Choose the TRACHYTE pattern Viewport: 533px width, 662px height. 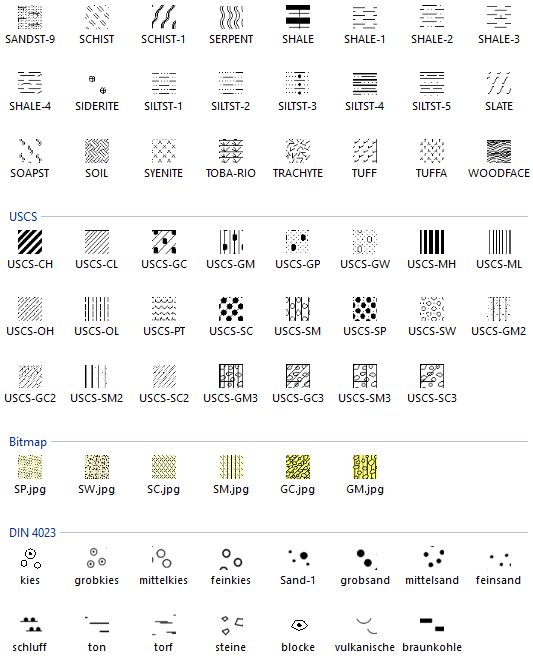pos(298,151)
